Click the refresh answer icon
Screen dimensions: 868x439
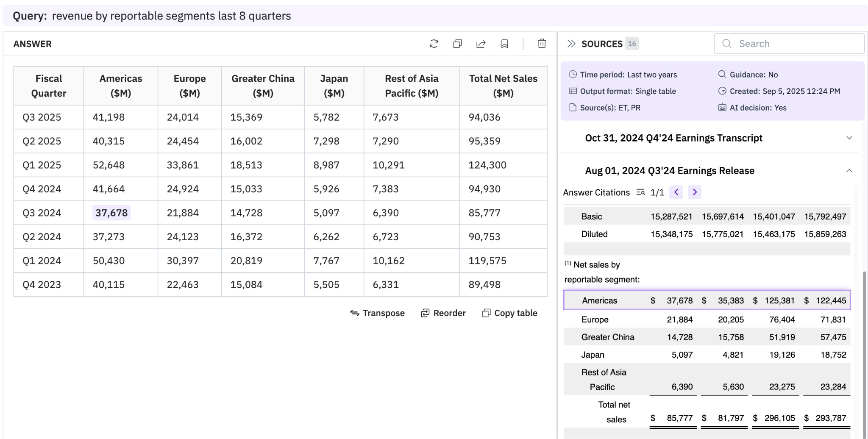434,44
